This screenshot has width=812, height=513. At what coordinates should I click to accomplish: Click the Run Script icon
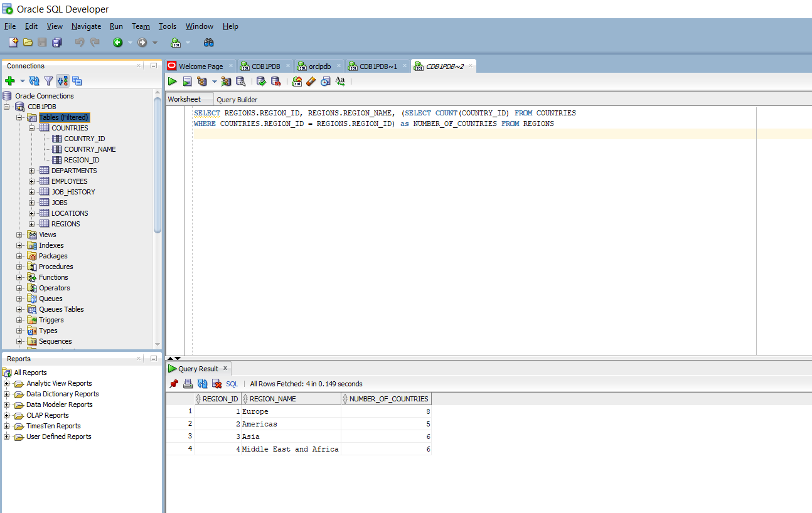187,82
